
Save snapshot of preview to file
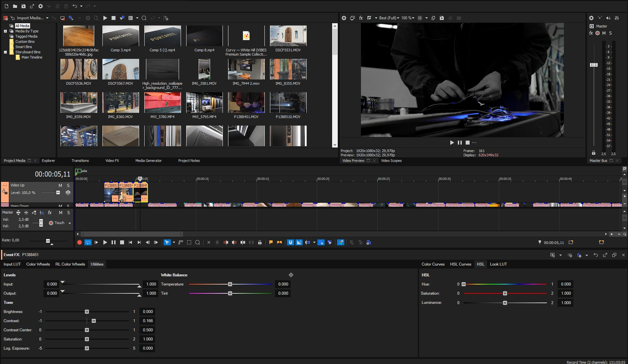(441, 18)
